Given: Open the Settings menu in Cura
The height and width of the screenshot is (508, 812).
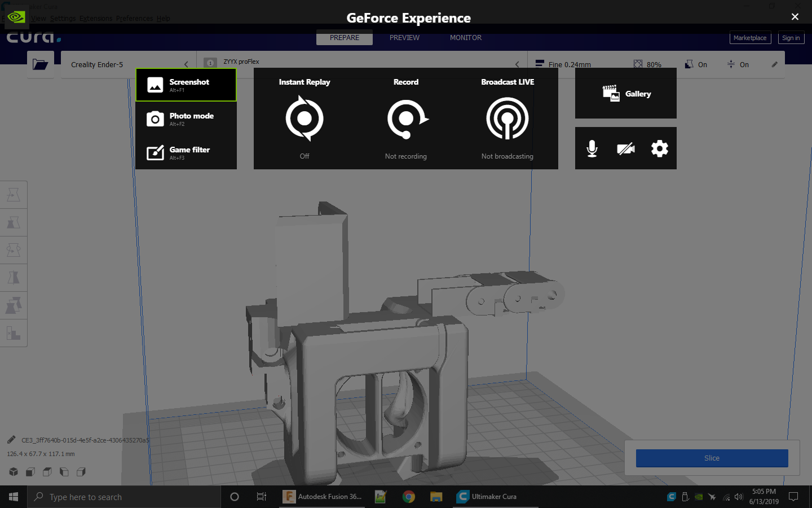Looking at the screenshot, I should [x=63, y=19].
